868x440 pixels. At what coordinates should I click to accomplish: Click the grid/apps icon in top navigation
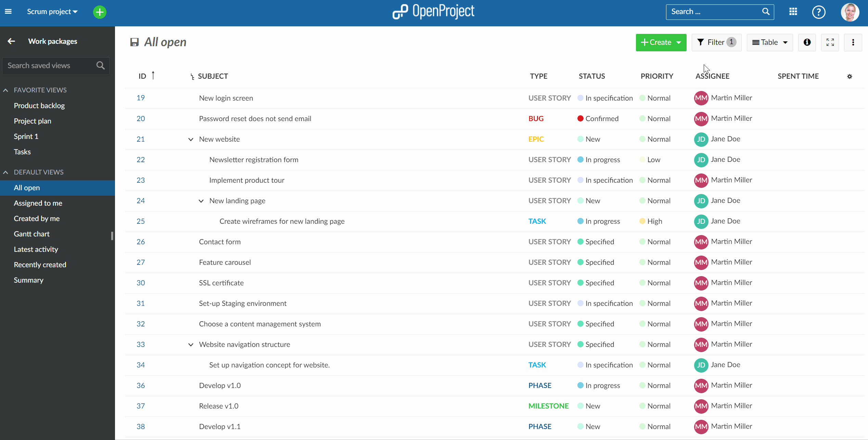pyautogui.click(x=793, y=12)
